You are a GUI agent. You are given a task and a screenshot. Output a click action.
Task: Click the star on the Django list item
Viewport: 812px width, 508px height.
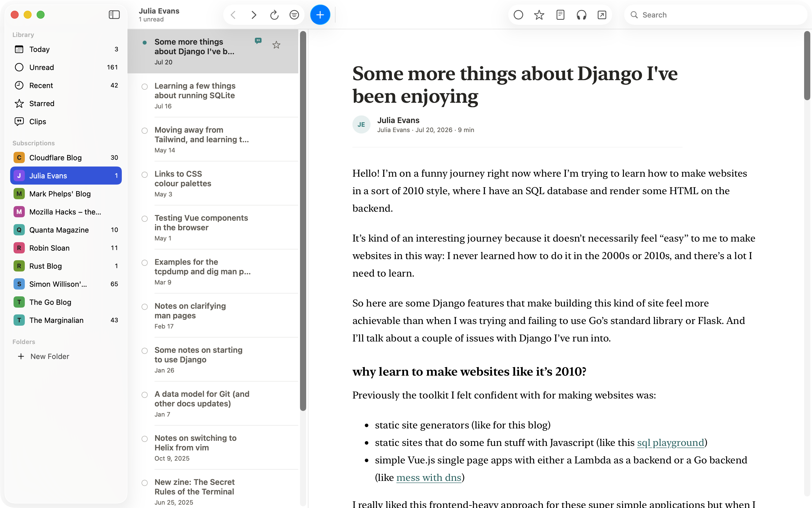pyautogui.click(x=276, y=45)
